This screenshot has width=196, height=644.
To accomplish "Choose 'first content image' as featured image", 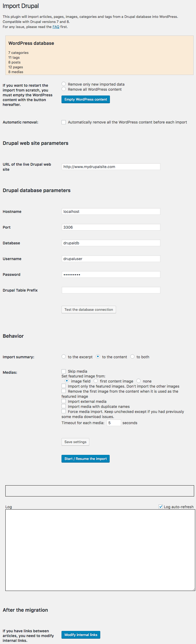I will [x=96, y=381].
